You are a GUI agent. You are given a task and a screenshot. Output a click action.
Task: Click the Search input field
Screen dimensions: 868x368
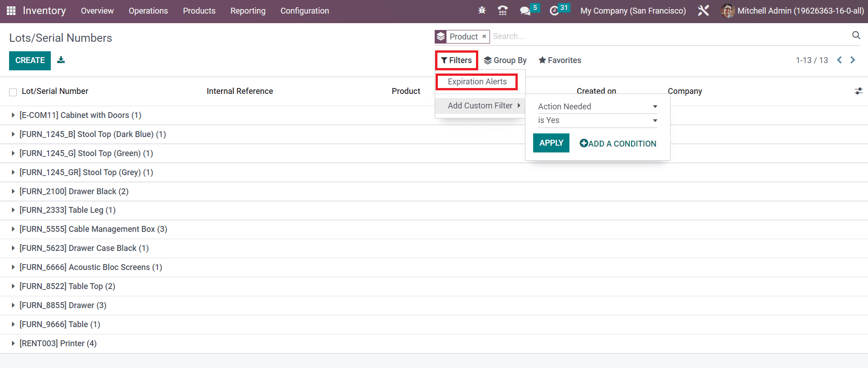[x=667, y=36]
